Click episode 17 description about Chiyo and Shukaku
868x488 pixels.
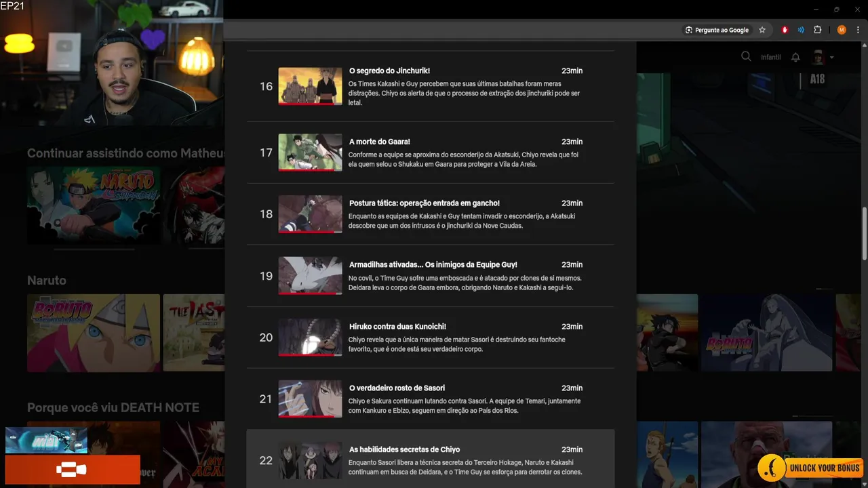[x=464, y=159]
